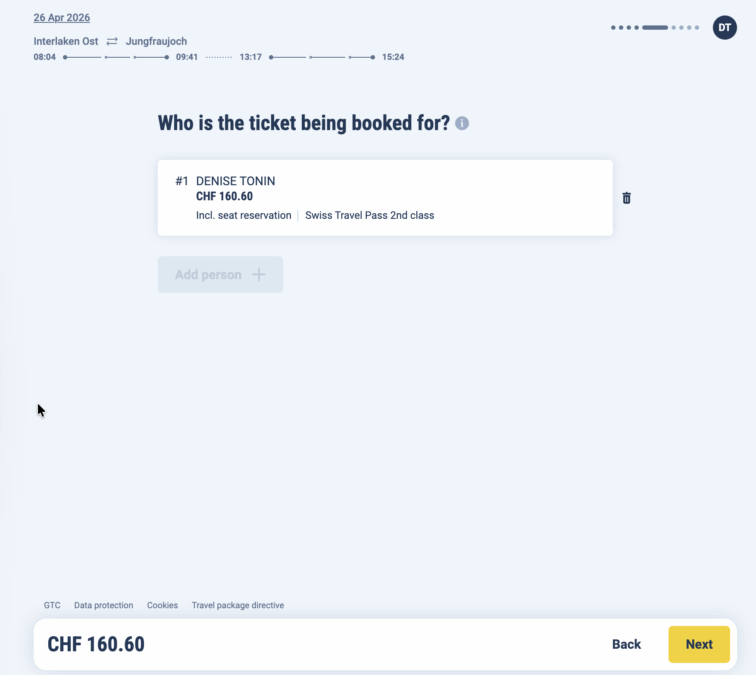This screenshot has width=756, height=675.
Task: Click the info icon beside the heading
Action: [x=462, y=124]
